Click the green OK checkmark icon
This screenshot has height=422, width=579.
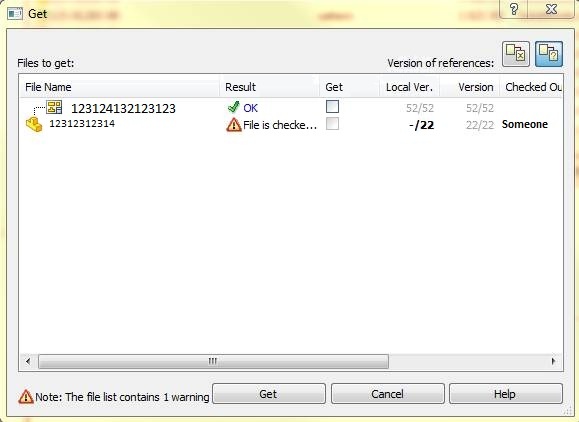click(233, 107)
